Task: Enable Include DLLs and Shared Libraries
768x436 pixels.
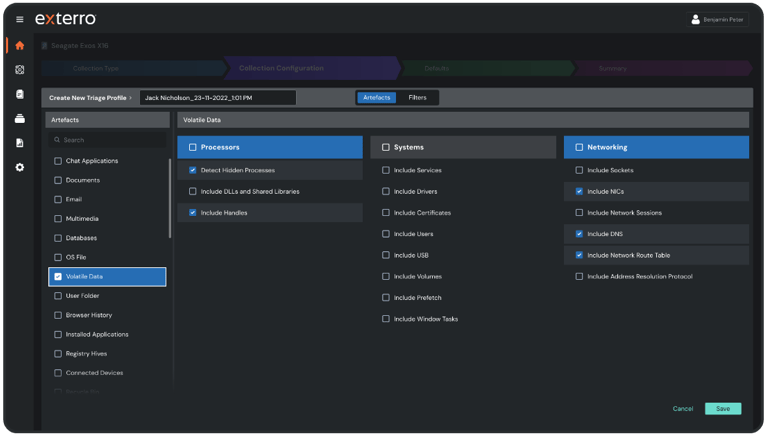Action: (x=193, y=191)
